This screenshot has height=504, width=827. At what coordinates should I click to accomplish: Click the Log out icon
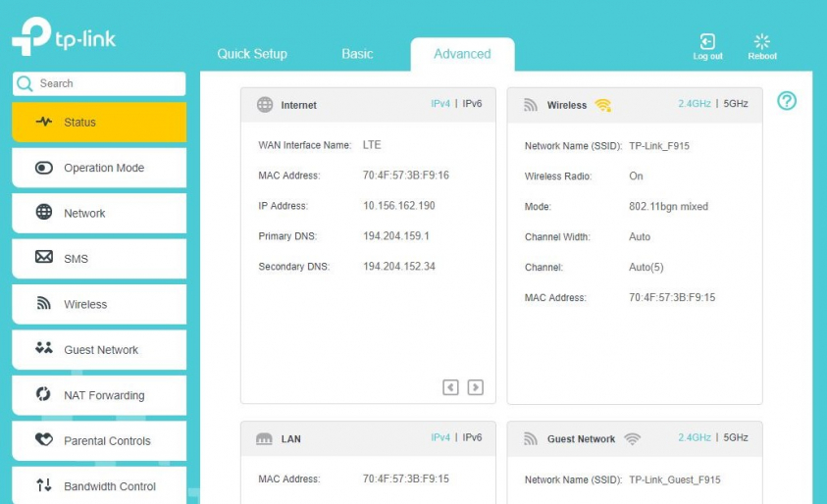click(706, 42)
